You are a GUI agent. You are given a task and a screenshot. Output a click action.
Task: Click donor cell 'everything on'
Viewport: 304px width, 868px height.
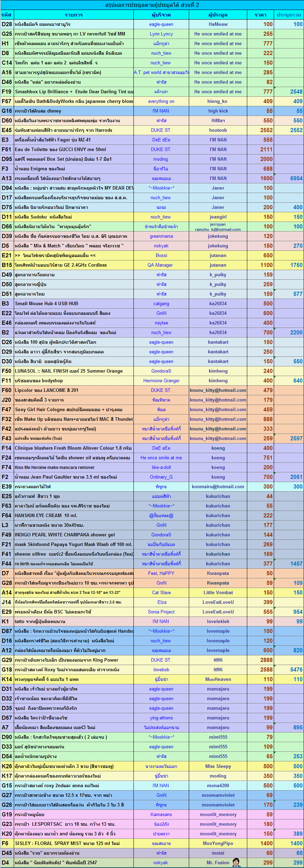161,101
